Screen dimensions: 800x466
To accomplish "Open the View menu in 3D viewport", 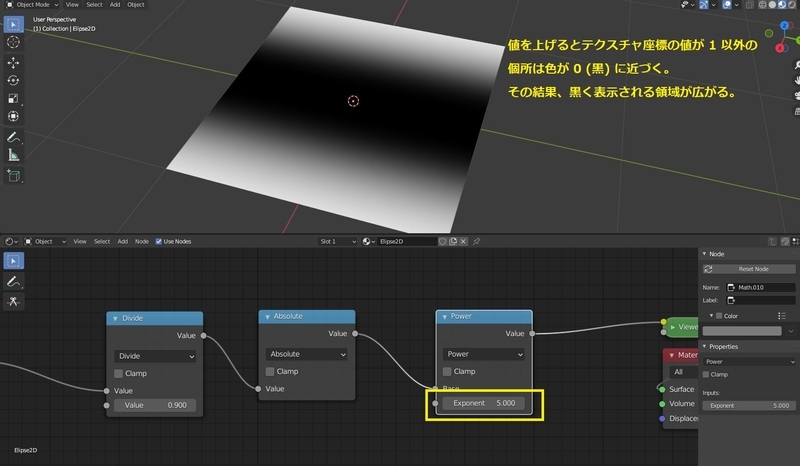I will point(72,5).
